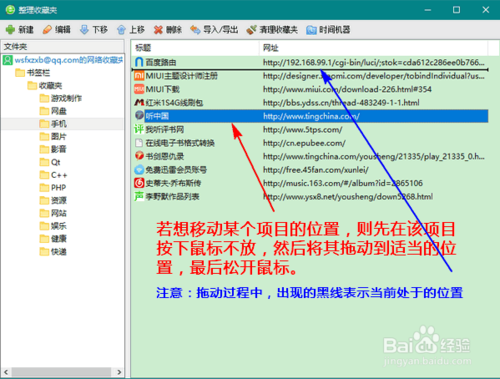Click the 网址 column header

[374, 48]
